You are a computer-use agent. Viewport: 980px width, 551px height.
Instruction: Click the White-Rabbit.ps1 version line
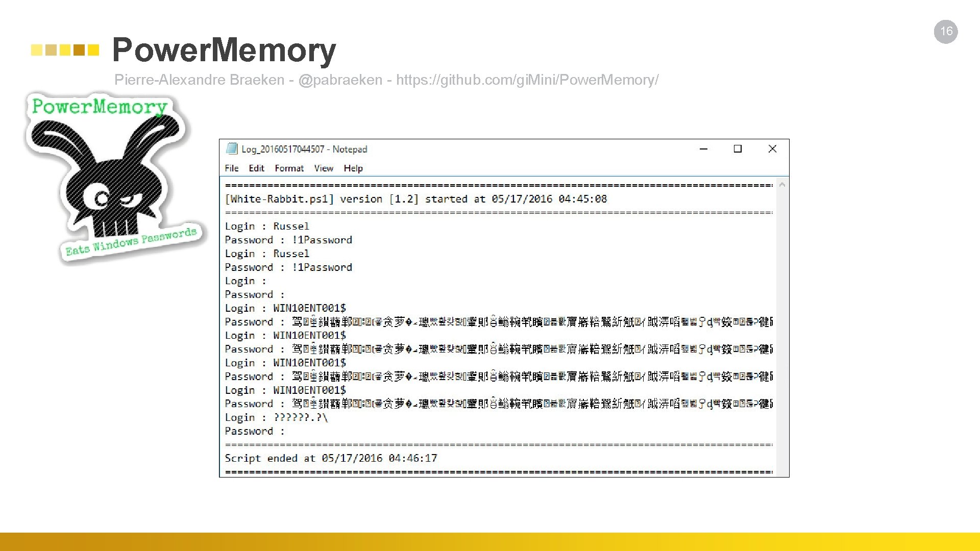(x=415, y=199)
